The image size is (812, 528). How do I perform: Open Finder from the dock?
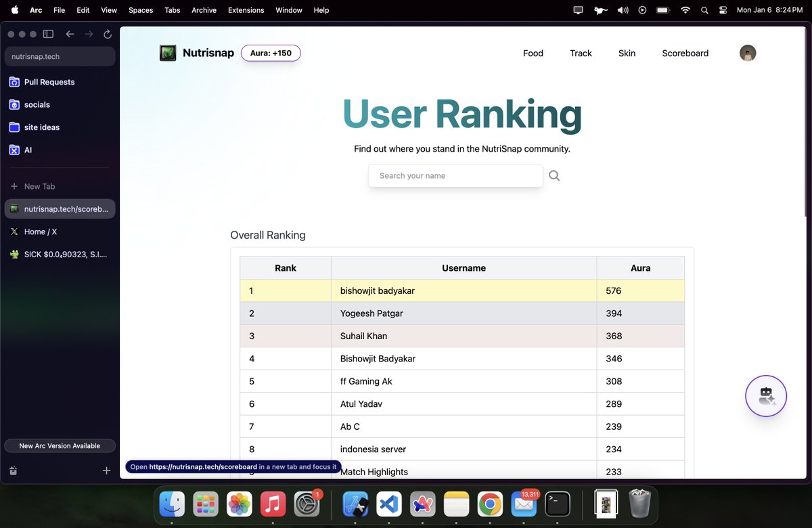point(172,504)
